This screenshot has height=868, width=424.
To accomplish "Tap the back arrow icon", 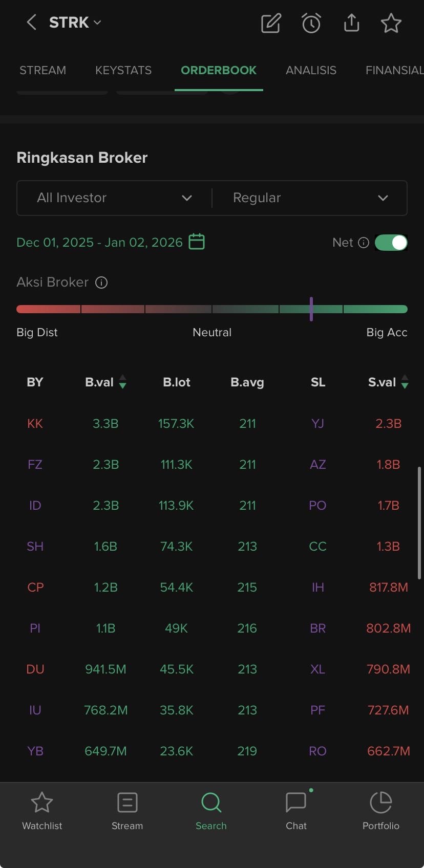I will pos(31,23).
